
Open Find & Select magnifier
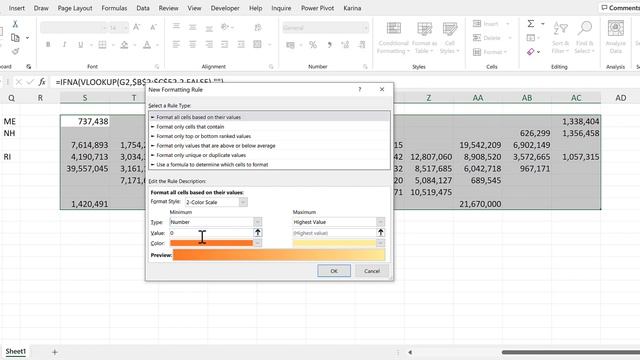point(584,38)
